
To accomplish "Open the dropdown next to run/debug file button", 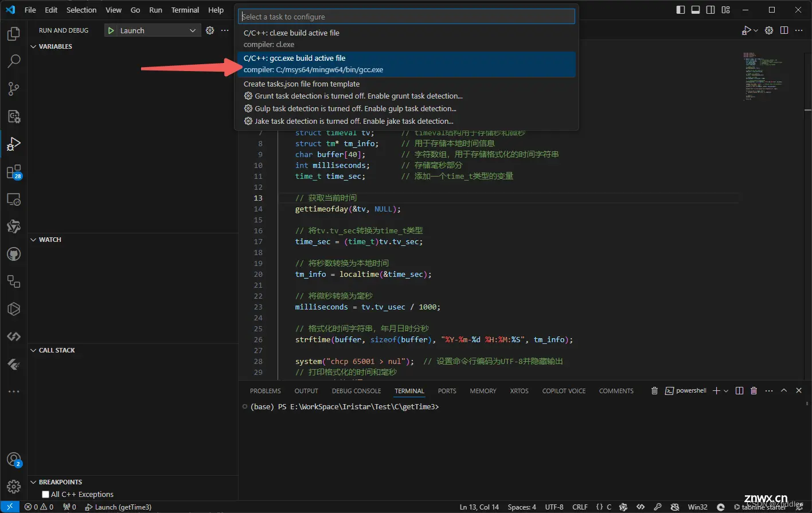I will pyautogui.click(x=756, y=30).
